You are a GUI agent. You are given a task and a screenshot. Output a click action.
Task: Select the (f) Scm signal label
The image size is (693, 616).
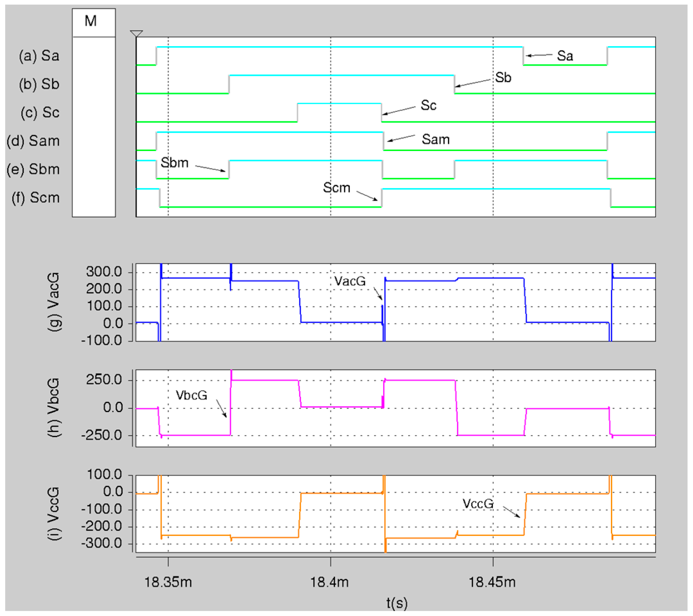tap(36, 198)
